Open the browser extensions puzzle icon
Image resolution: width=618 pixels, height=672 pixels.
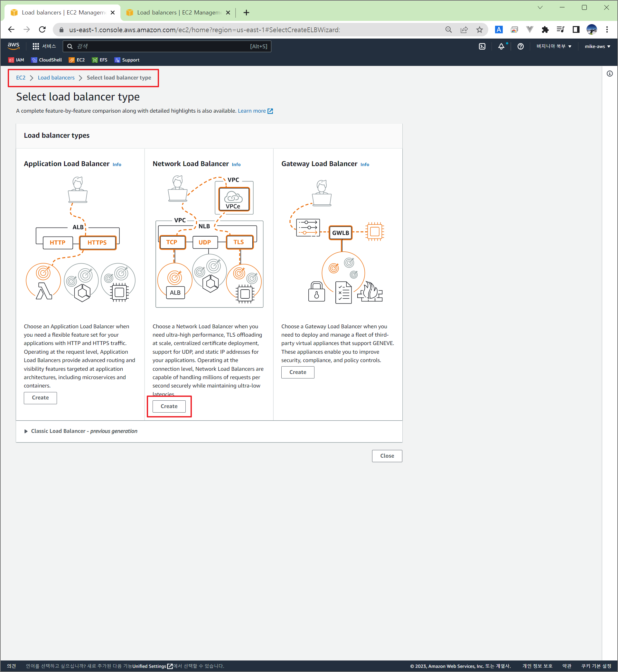(545, 30)
